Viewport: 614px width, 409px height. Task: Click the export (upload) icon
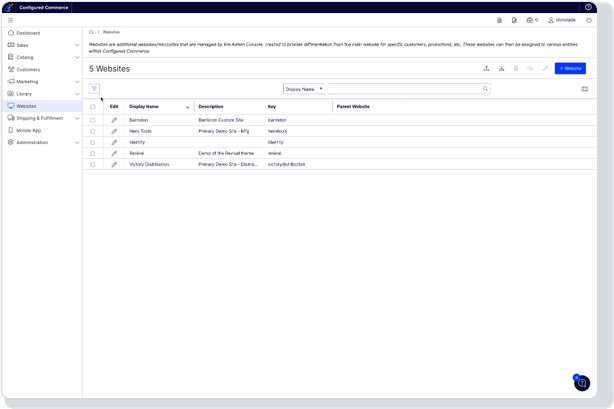486,68
